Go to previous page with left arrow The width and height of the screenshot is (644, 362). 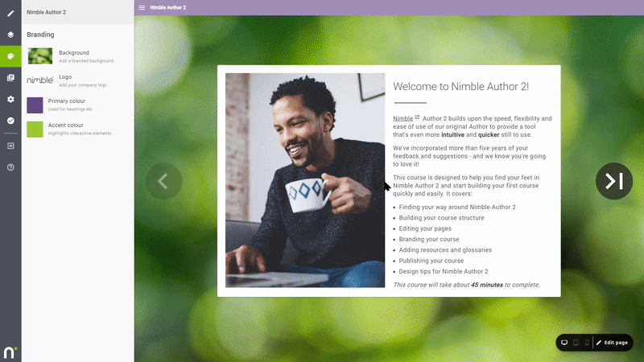[163, 181]
